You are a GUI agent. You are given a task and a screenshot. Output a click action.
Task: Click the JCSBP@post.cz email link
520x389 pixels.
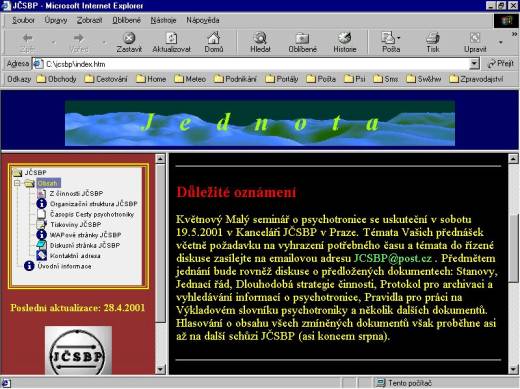pyautogui.click(x=393, y=258)
